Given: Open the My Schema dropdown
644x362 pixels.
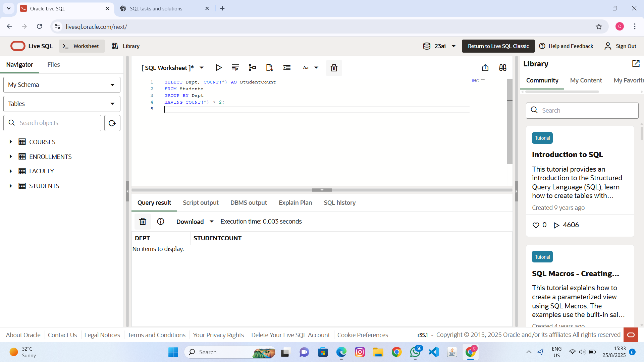Looking at the screenshot, I should click(62, 85).
